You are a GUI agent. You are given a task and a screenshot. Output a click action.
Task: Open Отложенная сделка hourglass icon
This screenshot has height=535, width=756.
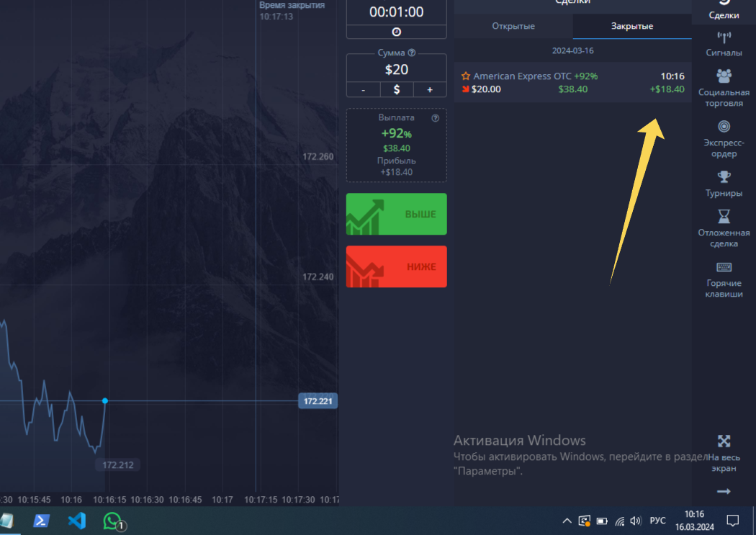pyautogui.click(x=724, y=226)
